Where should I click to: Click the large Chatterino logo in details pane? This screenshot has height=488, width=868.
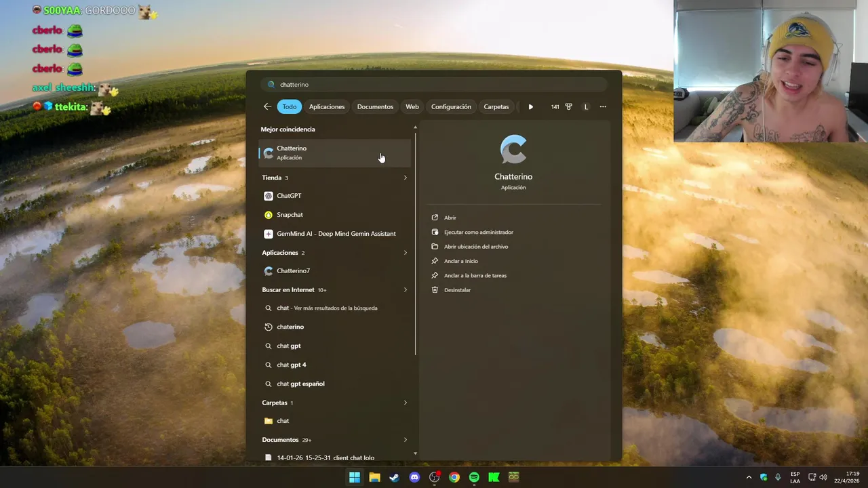513,150
